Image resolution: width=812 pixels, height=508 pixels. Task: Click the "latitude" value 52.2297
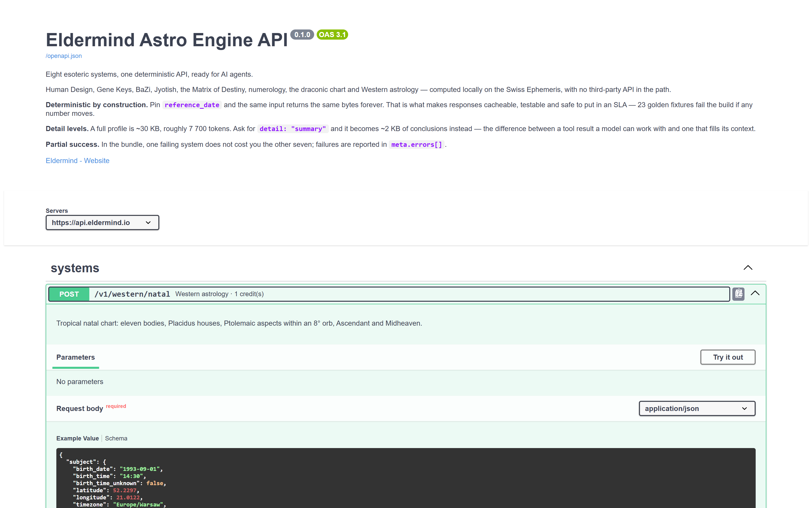pos(125,490)
